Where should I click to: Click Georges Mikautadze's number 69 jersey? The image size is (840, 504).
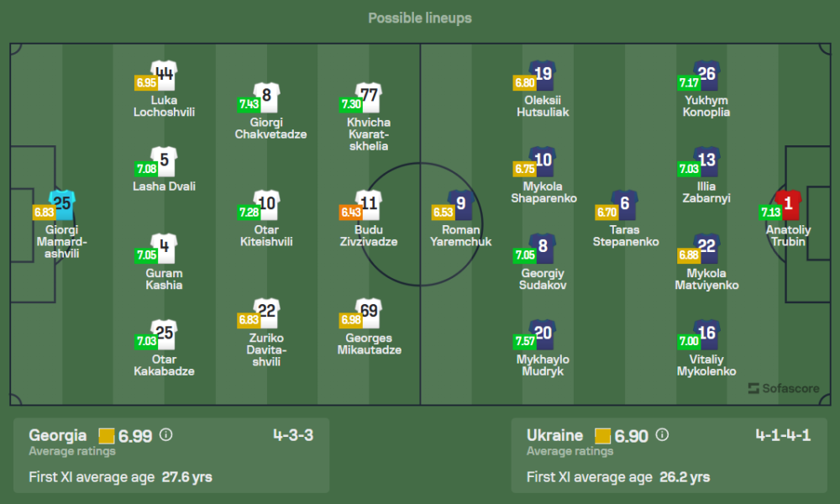point(368,312)
